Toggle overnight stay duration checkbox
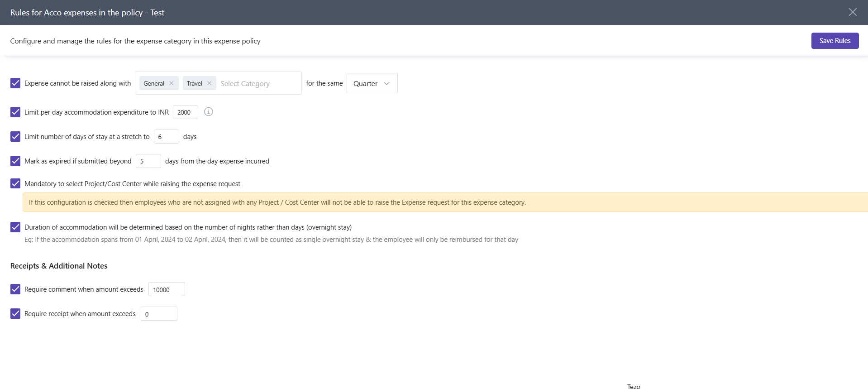This screenshot has height=389, width=868. (x=15, y=227)
